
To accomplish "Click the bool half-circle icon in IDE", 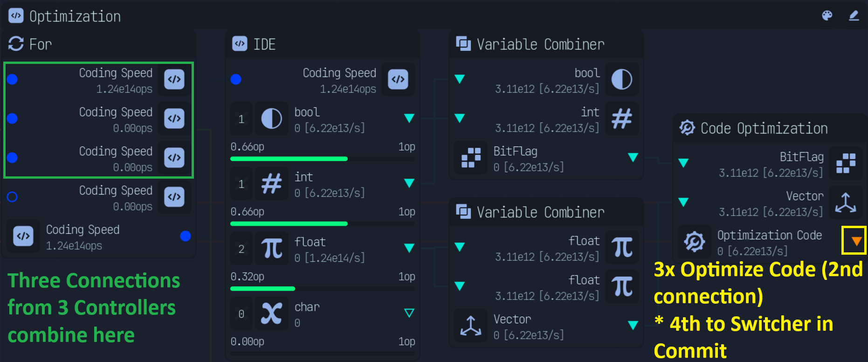I will click(x=271, y=119).
